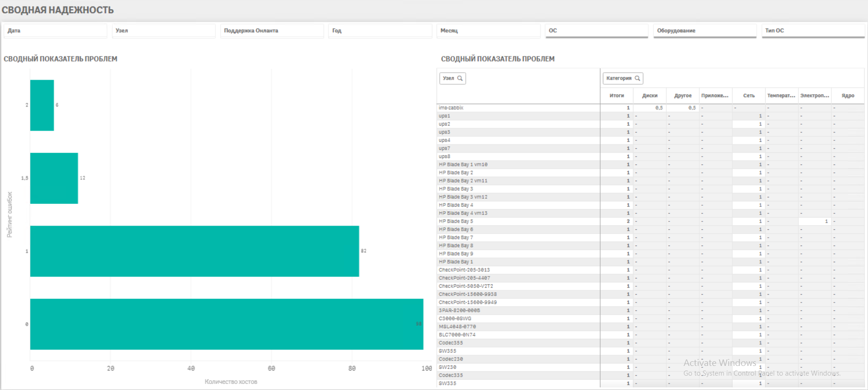Select the bar with value 82
The height and width of the screenshot is (390, 868).
coord(195,251)
